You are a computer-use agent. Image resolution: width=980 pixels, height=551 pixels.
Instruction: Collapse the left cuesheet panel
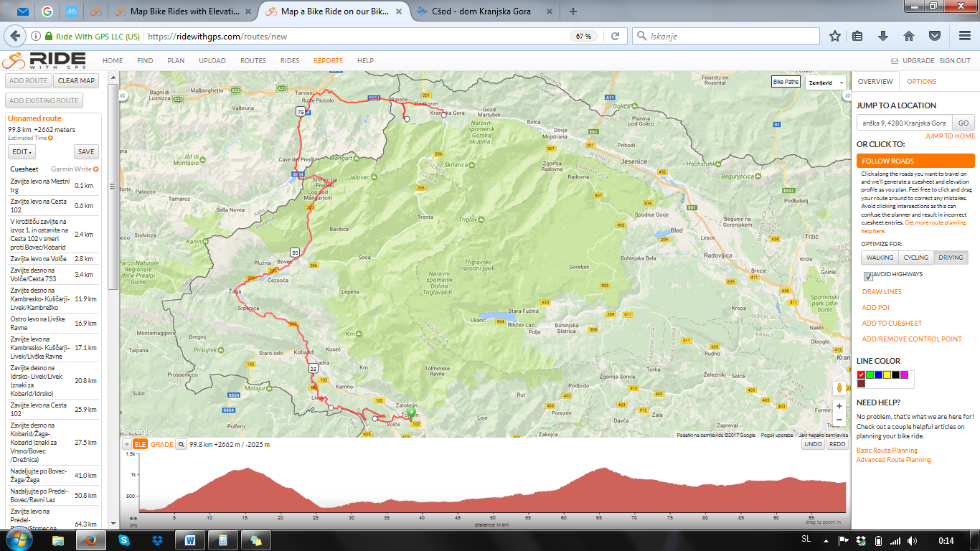click(x=123, y=95)
